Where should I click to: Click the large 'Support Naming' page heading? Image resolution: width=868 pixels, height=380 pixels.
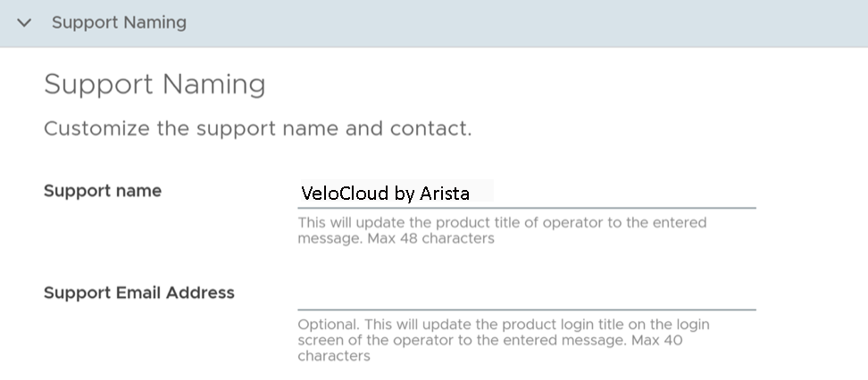coord(154,85)
